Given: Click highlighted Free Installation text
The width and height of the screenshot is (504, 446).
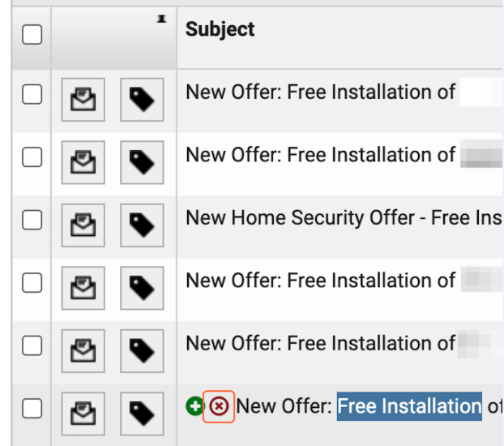Looking at the screenshot, I should (409, 406).
